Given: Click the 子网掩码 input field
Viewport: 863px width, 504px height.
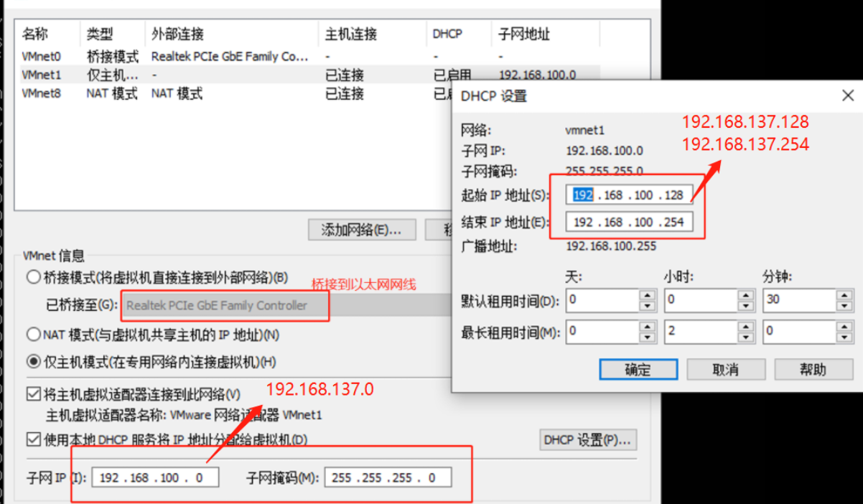Looking at the screenshot, I should tap(388, 477).
